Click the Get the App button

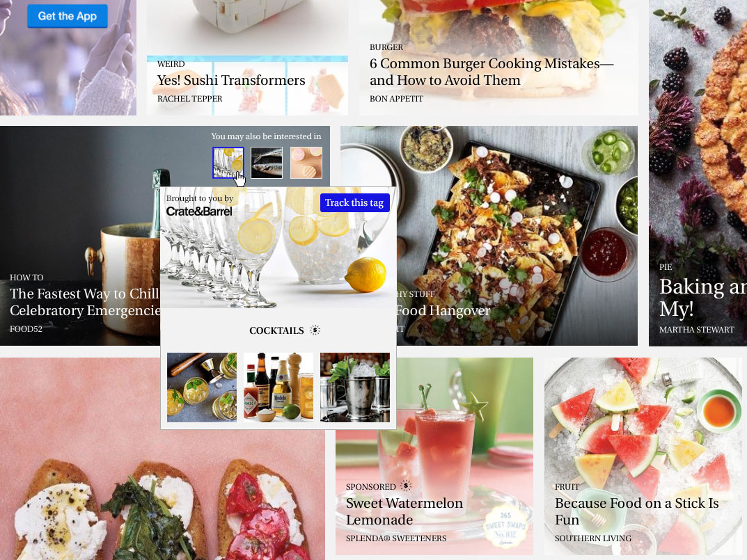click(67, 16)
